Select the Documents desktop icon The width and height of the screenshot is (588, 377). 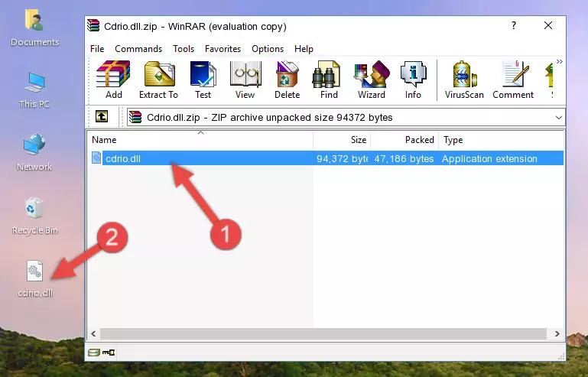point(34,28)
